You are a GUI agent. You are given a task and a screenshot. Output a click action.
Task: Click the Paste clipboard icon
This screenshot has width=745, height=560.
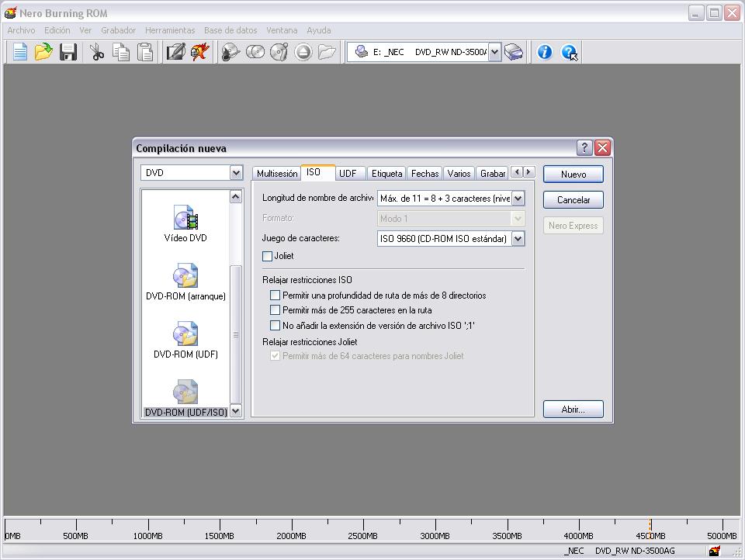(x=145, y=52)
